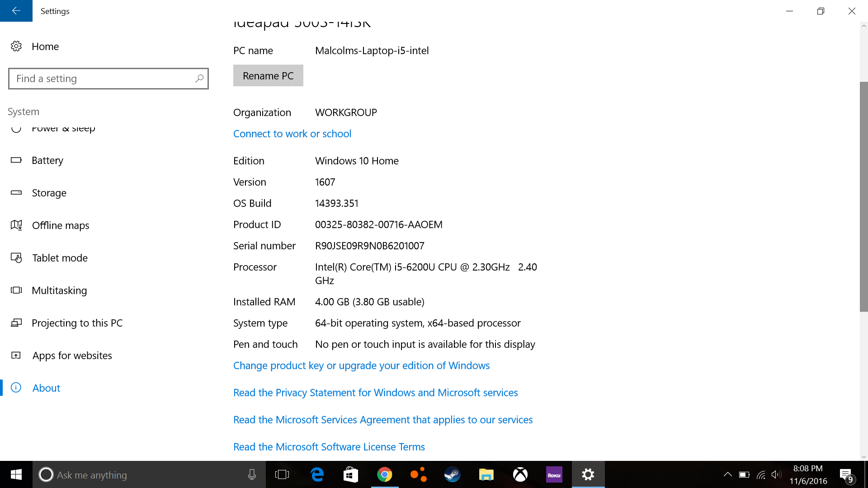Click the Product ID 00325-80382-00716-AAOEM
The image size is (868, 488).
point(379,225)
